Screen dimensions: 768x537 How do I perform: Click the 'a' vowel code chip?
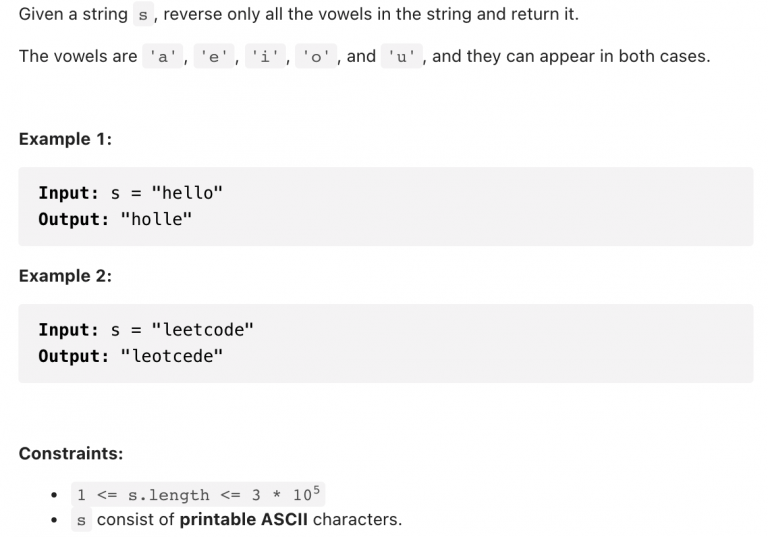163,56
